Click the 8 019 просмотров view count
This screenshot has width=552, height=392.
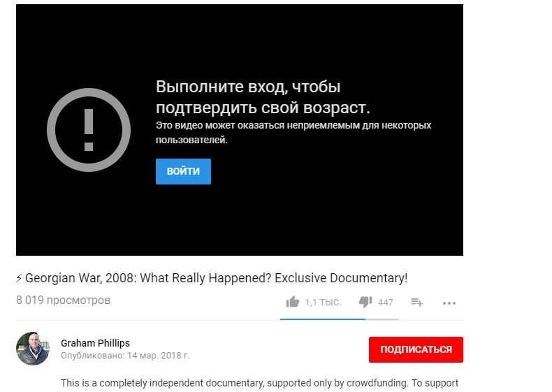coord(64,300)
